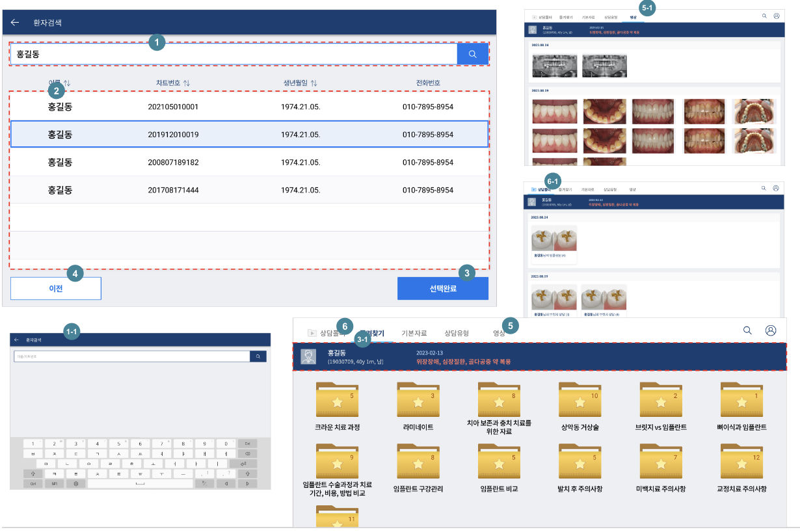Screen dimensions: 800x532
Task: Click the user profile icon in the favorites screen header
Action: (771, 330)
